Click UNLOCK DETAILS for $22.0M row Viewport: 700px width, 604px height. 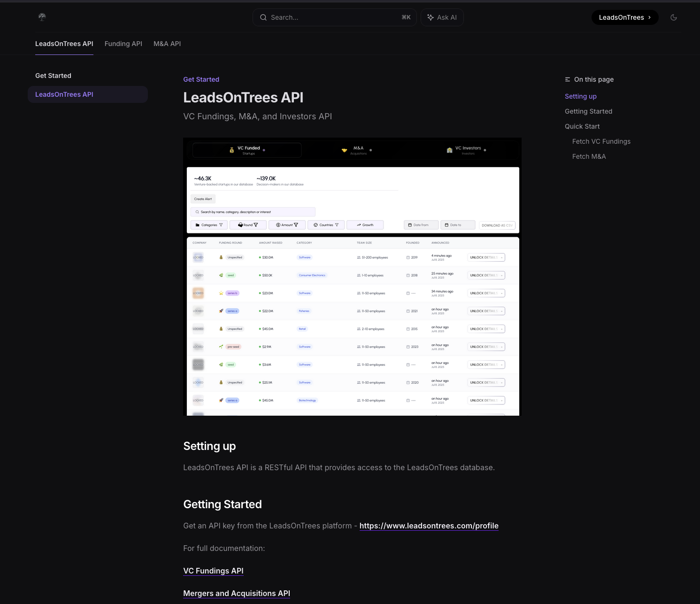[486, 311]
